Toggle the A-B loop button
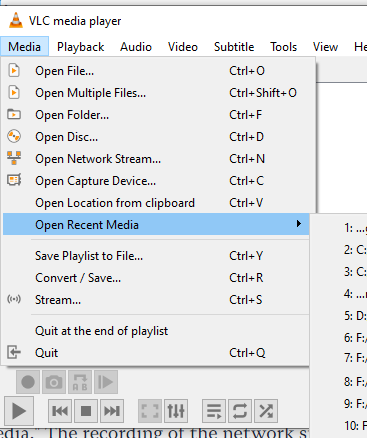This screenshot has width=367, height=438. 80,382
